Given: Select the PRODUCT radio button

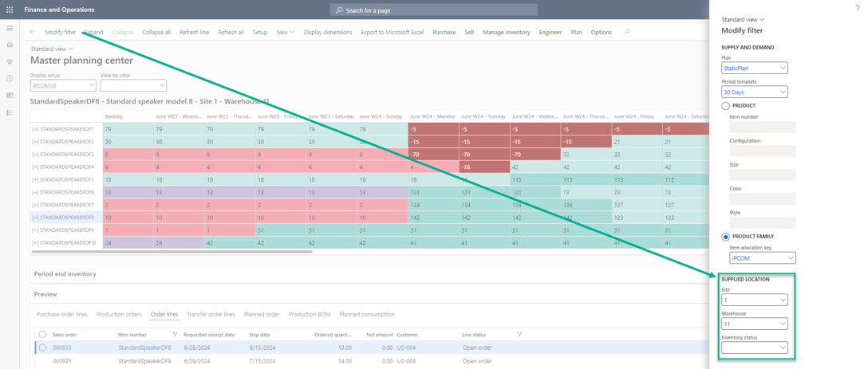Looking at the screenshot, I should 726,105.
